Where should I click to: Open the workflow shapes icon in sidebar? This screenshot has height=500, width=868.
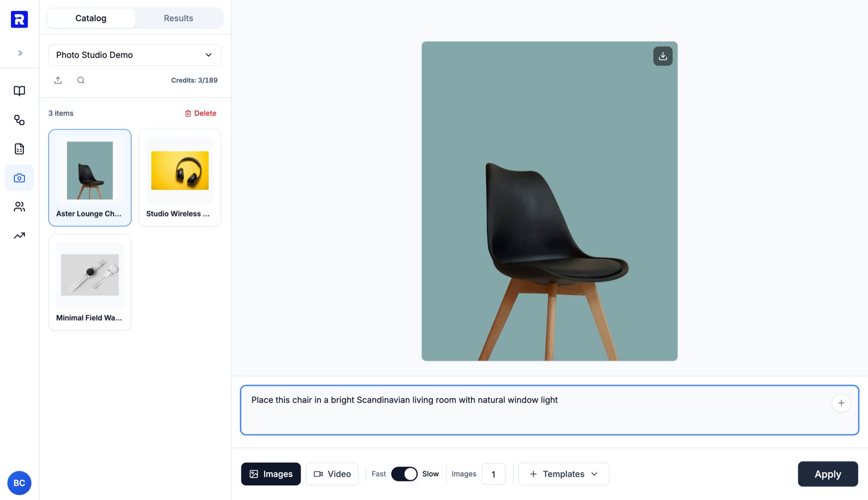(20, 120)
